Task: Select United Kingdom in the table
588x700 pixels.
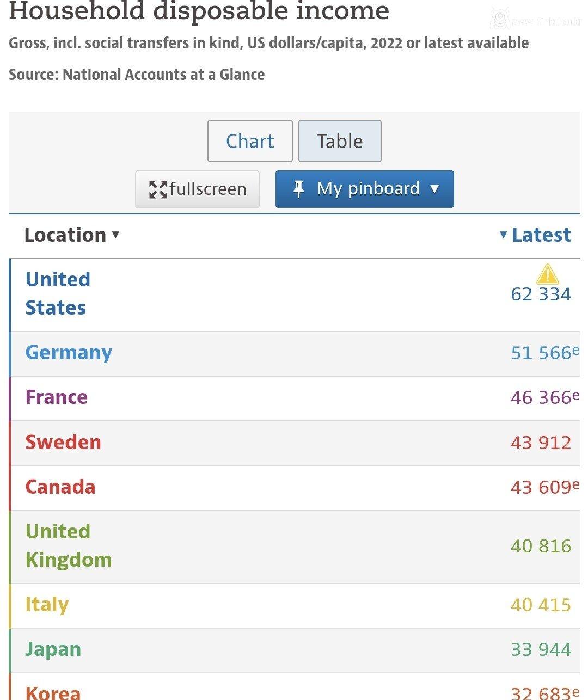Action: [x=69, y=545]
